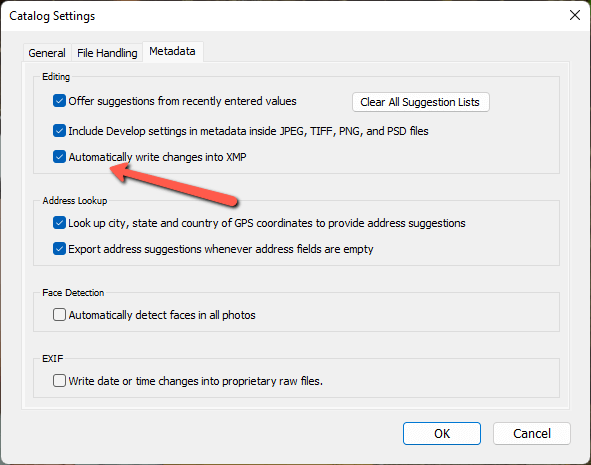The width and height of the screenshot is (591, 465).
Task: Check Write date or time changes checkbox
Action: pyautogui.click(x=59, y=381)
